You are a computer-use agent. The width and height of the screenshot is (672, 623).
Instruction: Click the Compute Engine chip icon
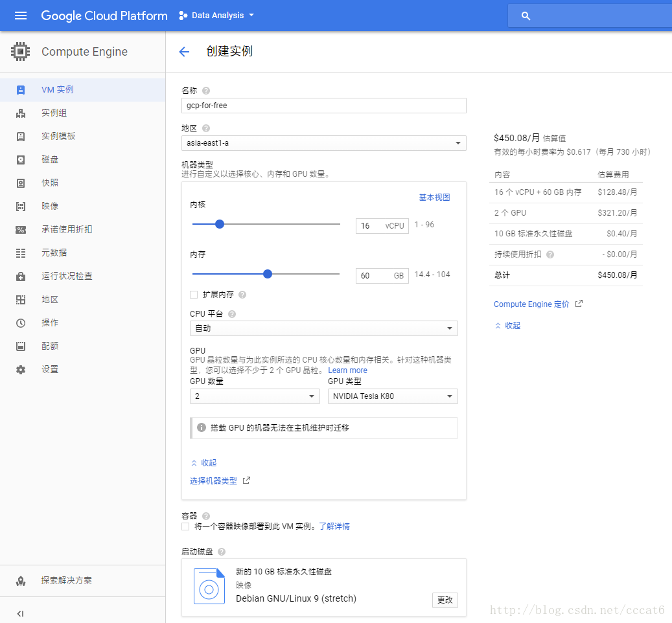21,51
